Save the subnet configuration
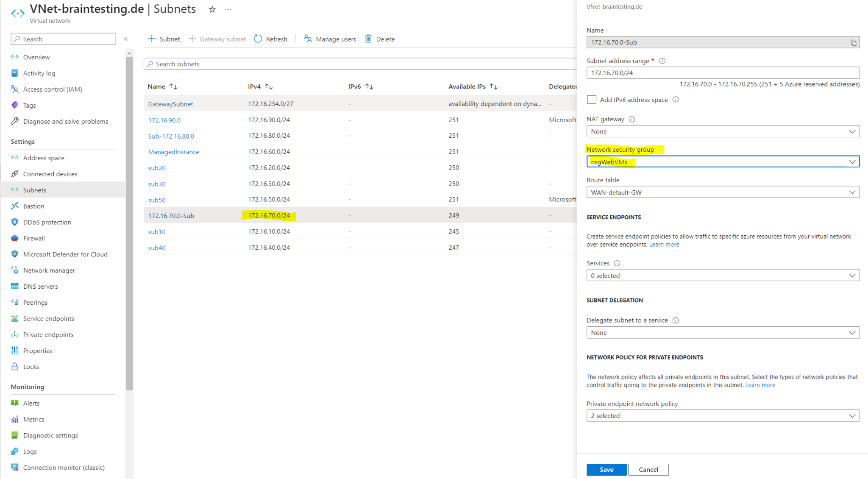The image size is (868, 479). click(x=606, y=469)
